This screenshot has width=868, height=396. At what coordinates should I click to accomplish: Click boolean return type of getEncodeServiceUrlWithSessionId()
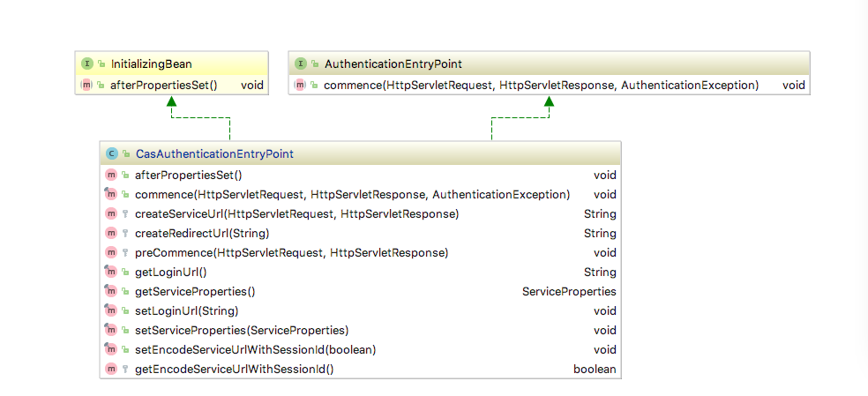pos(595,370)
